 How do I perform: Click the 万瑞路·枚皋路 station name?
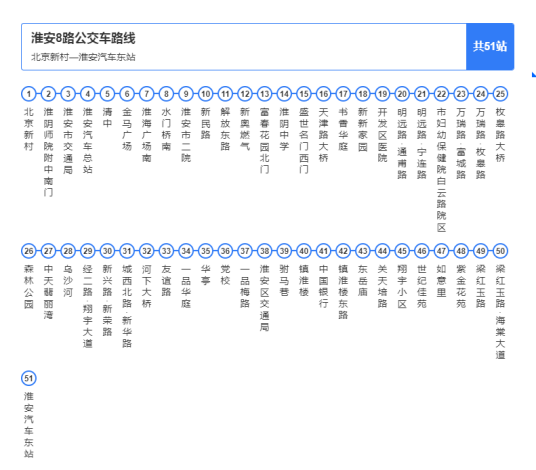pos(481,144)
